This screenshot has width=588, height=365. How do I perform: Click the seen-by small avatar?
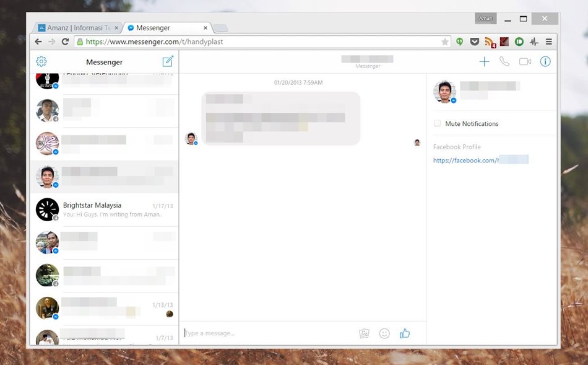(417, 143)
